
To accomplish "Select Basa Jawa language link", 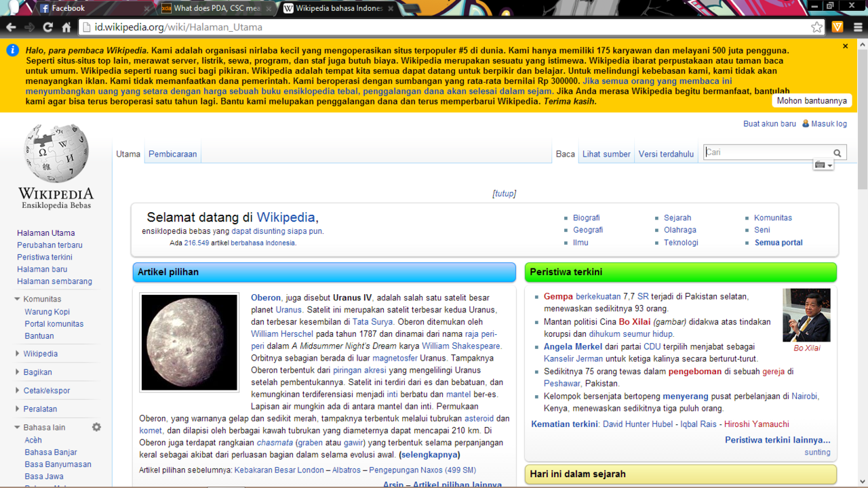I will 44,476.
